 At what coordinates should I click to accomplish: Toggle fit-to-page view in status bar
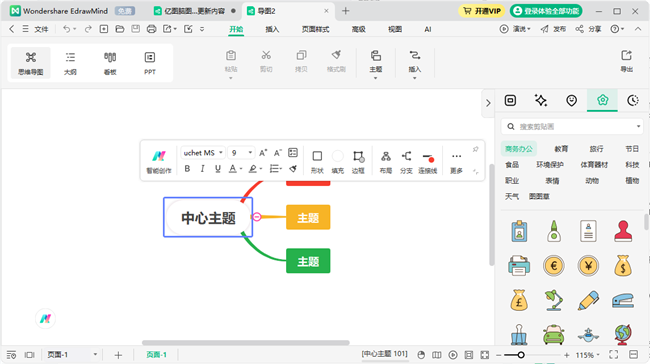(x=485, y=355)
